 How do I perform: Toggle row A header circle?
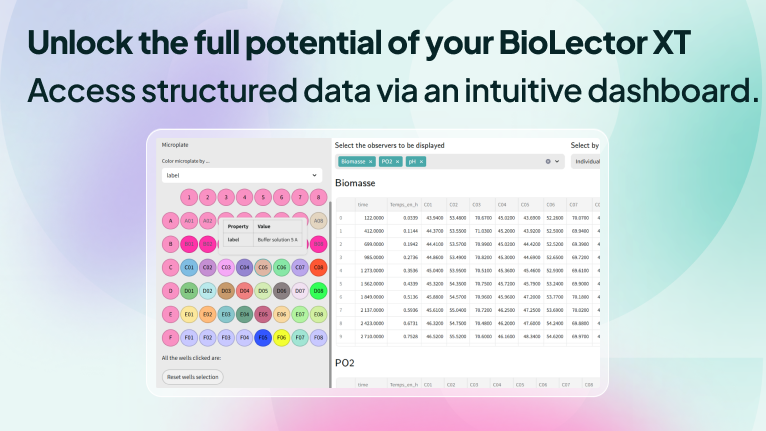[x=171, y=220]
